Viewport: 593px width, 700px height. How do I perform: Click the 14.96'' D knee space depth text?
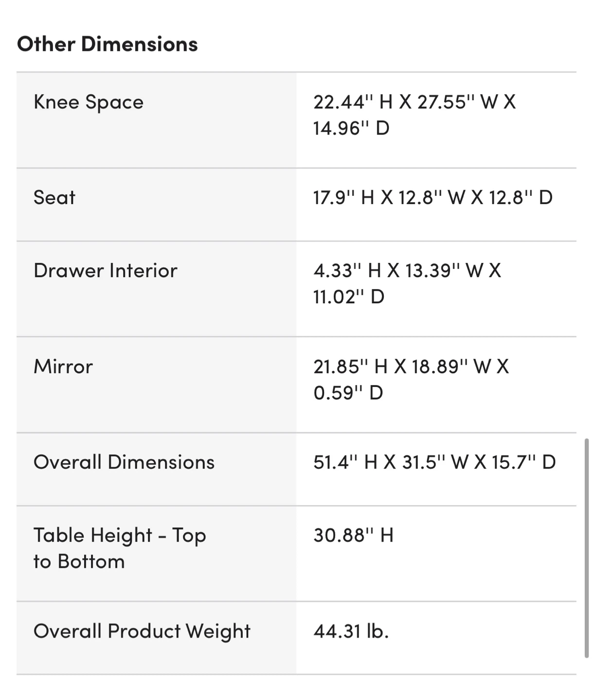coord(351,128)
